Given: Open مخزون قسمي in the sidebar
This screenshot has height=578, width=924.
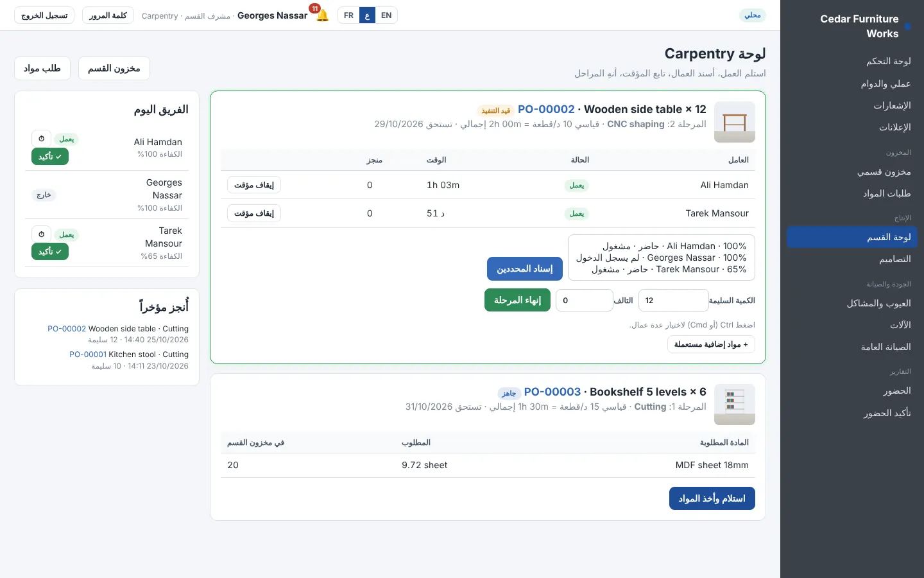Looking at the screenshot, I should pos(852,171).
